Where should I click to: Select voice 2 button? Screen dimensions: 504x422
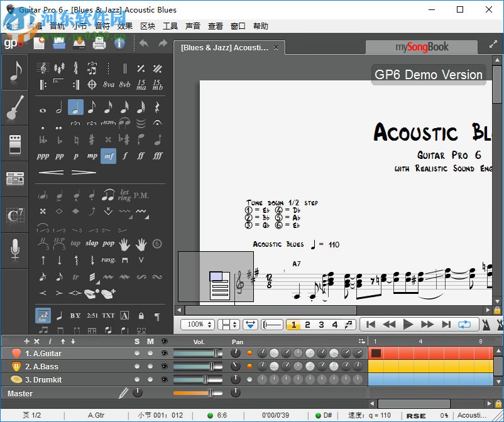(x=307, y=325)
